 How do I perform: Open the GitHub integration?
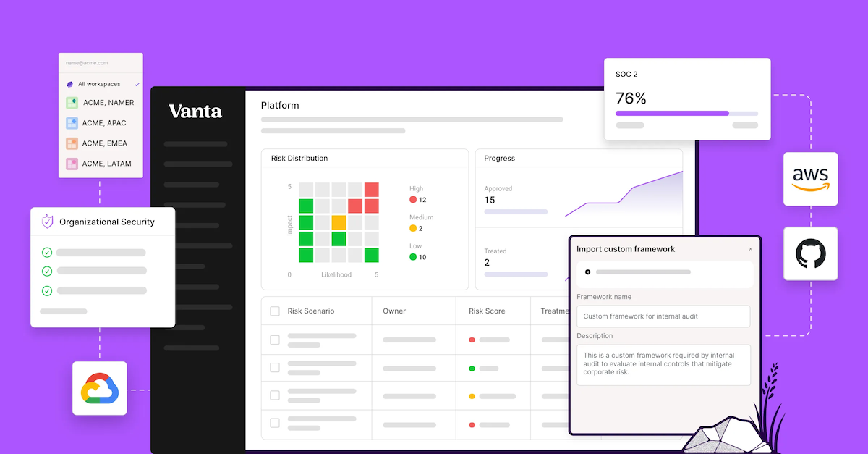tap(811, 253)
